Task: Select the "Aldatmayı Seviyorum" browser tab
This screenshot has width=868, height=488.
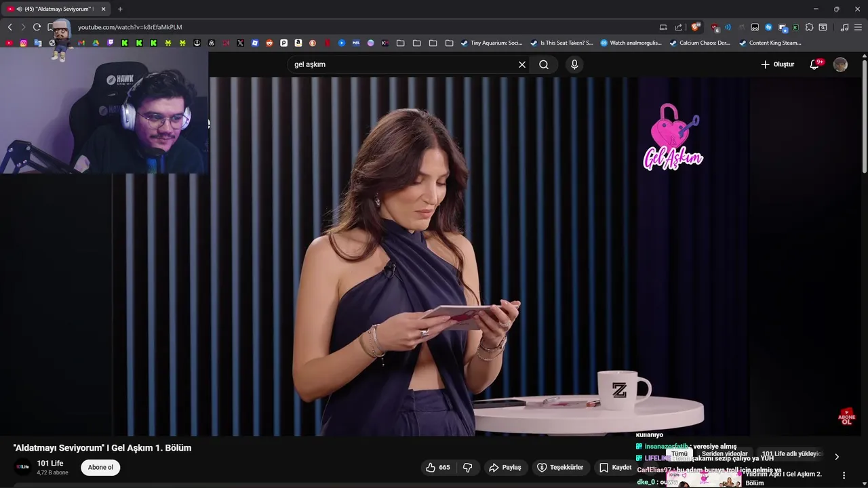Action: (58, 9)
